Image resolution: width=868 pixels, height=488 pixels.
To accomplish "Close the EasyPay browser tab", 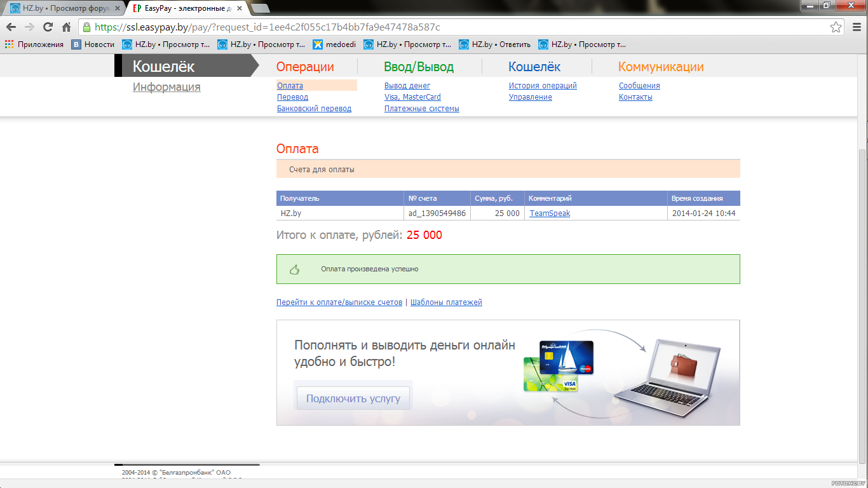I will click(240, 9).
